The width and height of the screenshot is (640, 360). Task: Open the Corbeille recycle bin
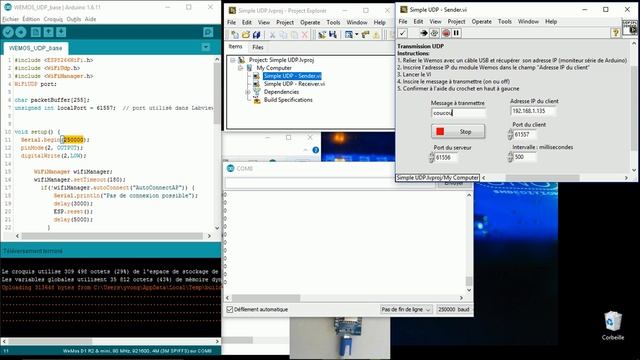click(613, 325)
